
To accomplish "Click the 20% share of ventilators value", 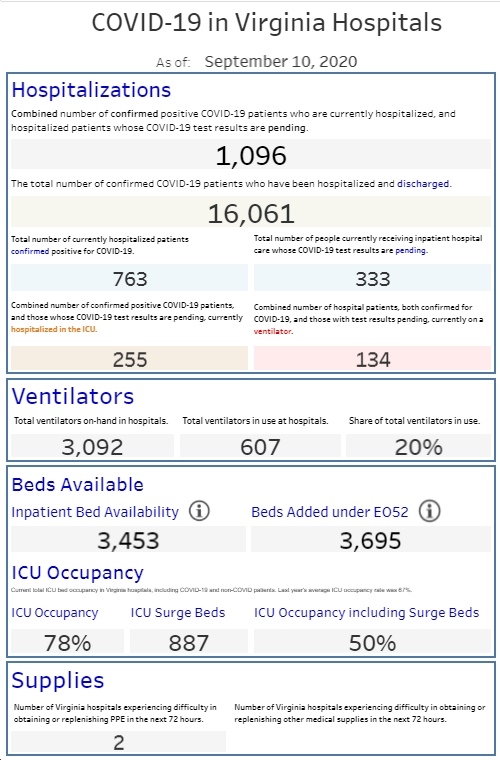I will click(419, 446).
